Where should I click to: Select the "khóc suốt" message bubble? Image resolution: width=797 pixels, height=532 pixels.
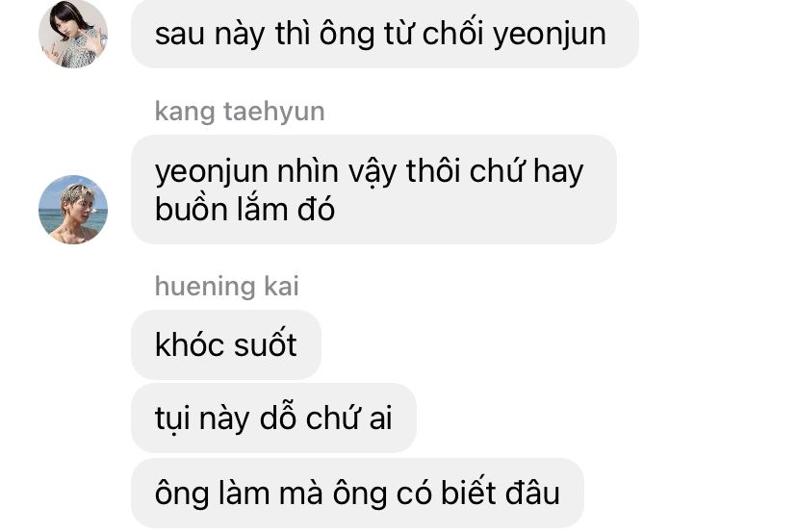(226, 344)
